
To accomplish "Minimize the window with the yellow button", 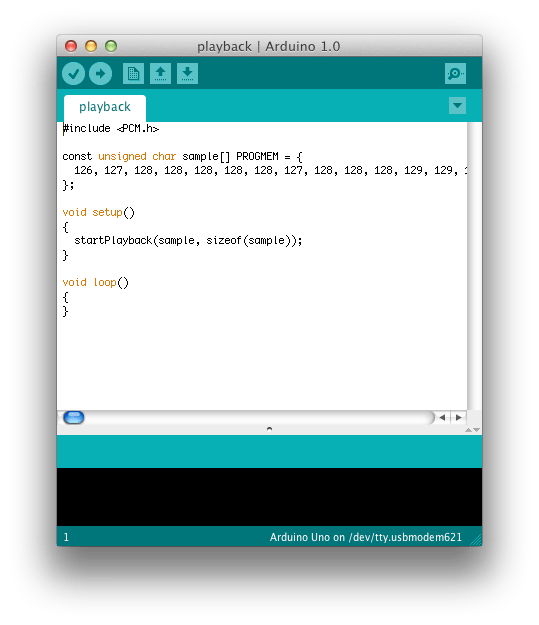I will tap(91, 46).
